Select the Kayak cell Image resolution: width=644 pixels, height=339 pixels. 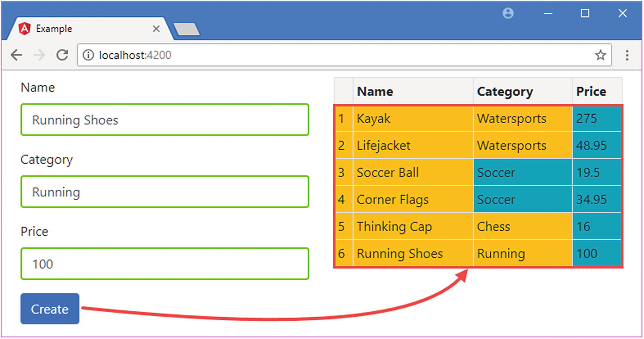click(x=413, y=118)
